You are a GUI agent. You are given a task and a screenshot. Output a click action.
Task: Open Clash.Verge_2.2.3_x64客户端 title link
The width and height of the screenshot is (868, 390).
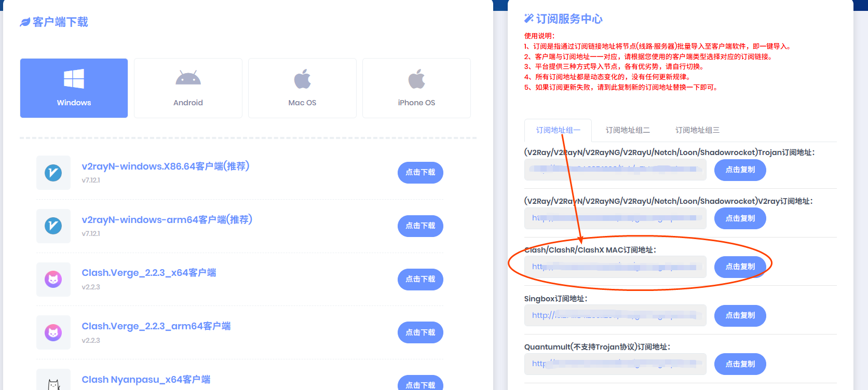[x=149, y=273]
